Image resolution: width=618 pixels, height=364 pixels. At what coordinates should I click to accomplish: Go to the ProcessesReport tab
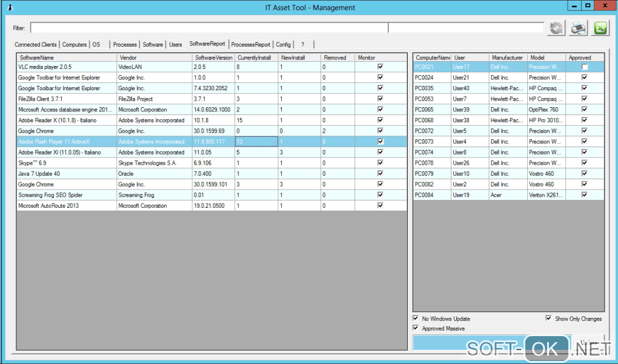(x=251, y=44)
